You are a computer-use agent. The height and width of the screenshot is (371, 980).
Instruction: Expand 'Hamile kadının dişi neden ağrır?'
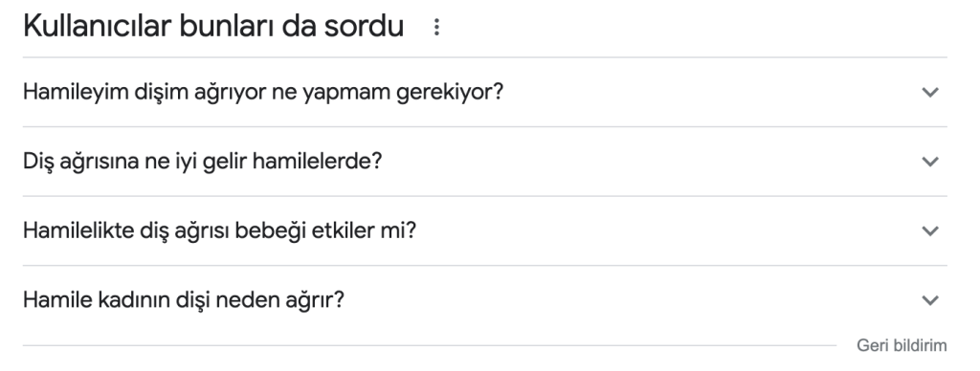point(485,300)
